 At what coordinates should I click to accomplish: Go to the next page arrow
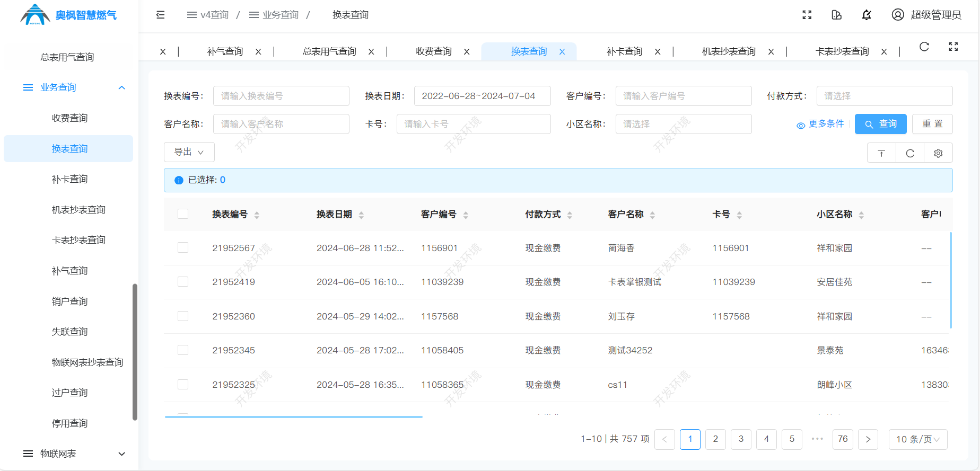868,439
